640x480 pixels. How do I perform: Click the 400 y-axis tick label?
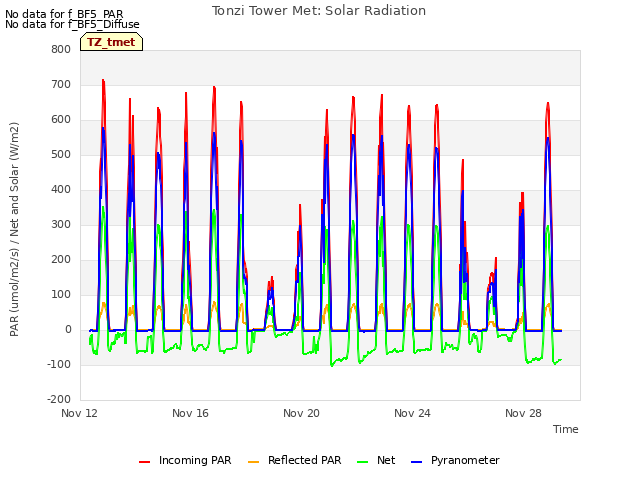(61, 190)
